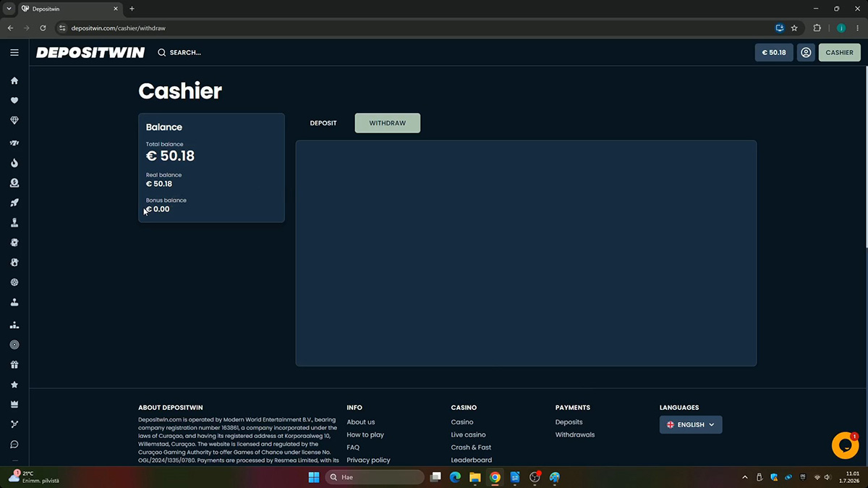Viewport: 868px width, 488px height.
Task: Open File Explorer from the taskbar
Action: (x=475, y=477)
